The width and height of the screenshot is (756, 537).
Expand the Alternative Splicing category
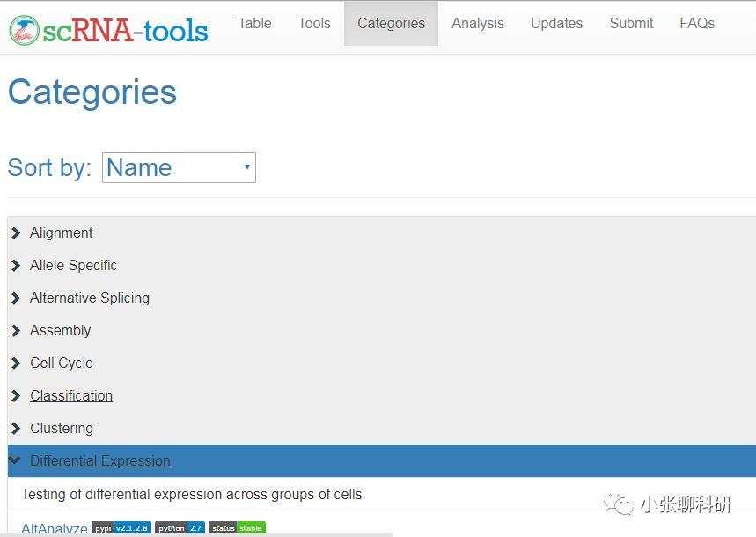89,298
